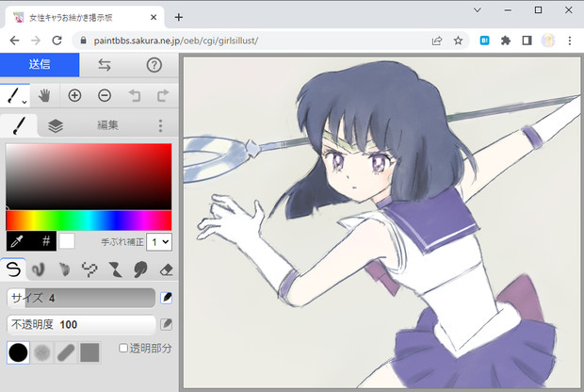Toggle pen pressure for 不透明度
Image resolution: width=584 pixels, height=392 pixels.
(167, 324)
